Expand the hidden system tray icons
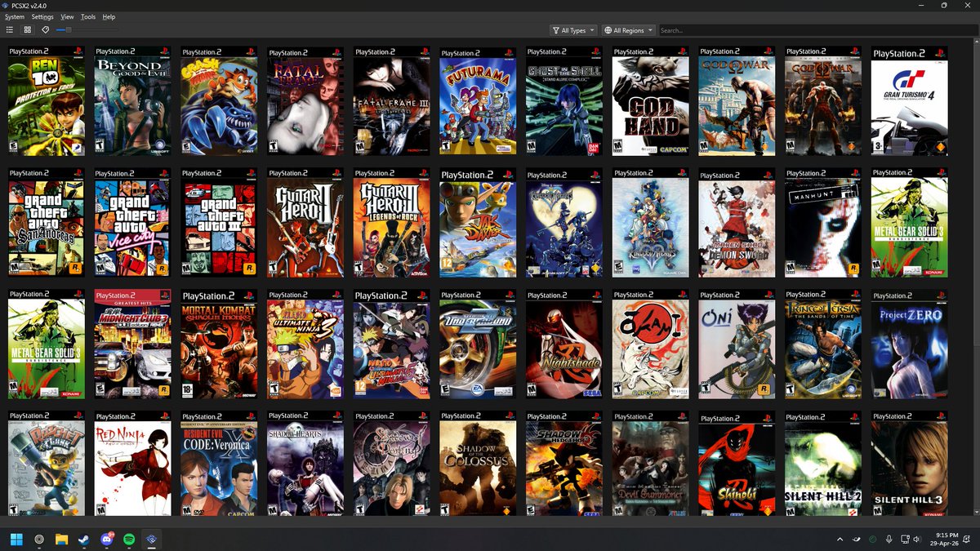Viewport: 980px width, 551px height. (840, 540)
